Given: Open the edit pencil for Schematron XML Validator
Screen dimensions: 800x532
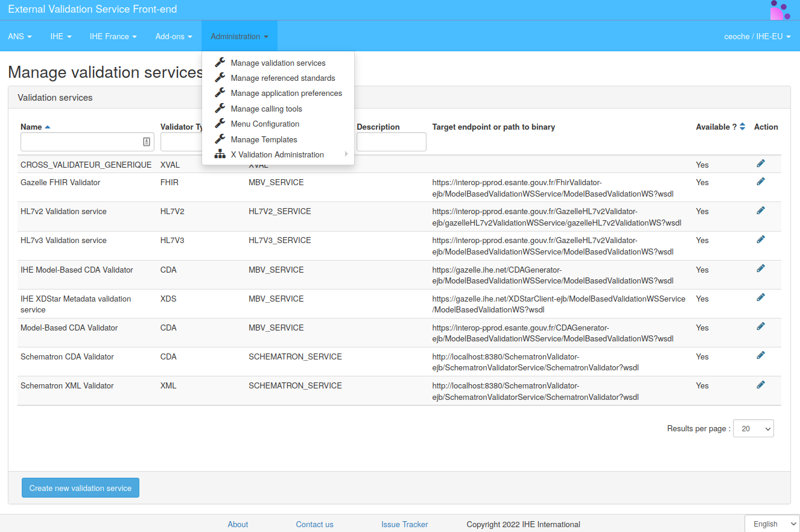Looking at the screenshot, I should (761, 384).
